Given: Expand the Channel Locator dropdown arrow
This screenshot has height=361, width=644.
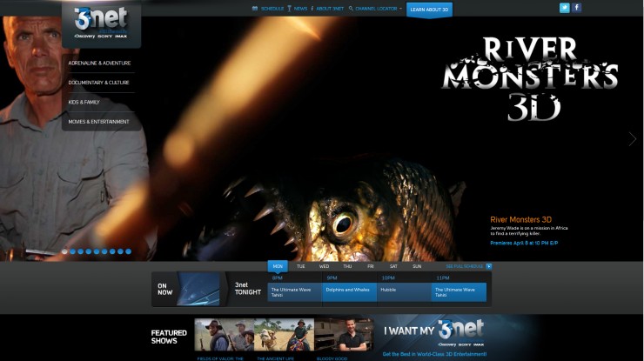Looking at the screenshot, I should coord(400,9).
